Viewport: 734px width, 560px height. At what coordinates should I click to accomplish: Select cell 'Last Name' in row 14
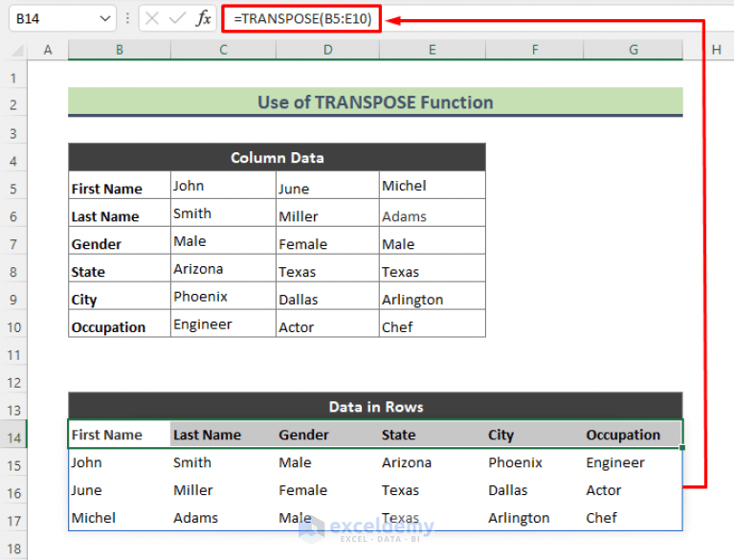[223, 434]
